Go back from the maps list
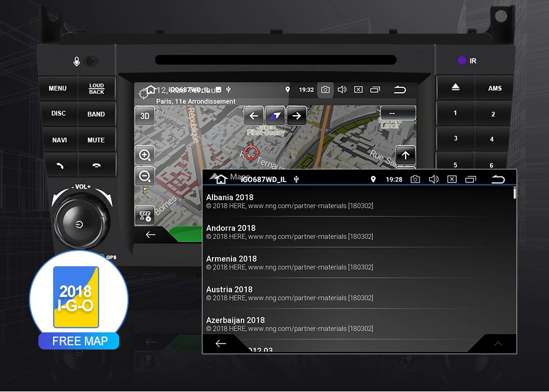Screen dimensions: 549x392 tap(221, 344)
